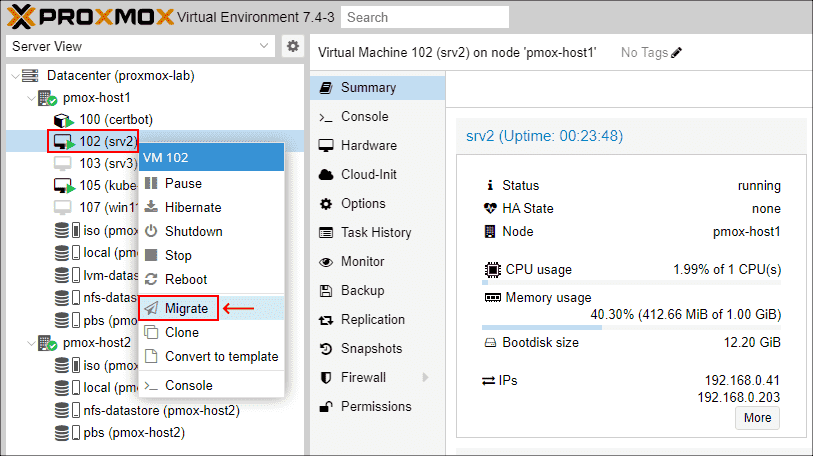Collapse the pmox-host2 node tree
Screen dimensions: 813x456
click(29, 343)
